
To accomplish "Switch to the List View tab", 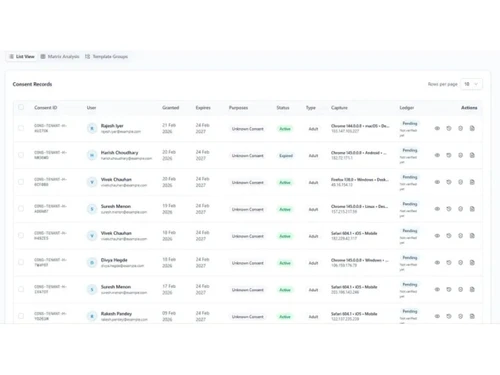I will (x=22, y=57).
